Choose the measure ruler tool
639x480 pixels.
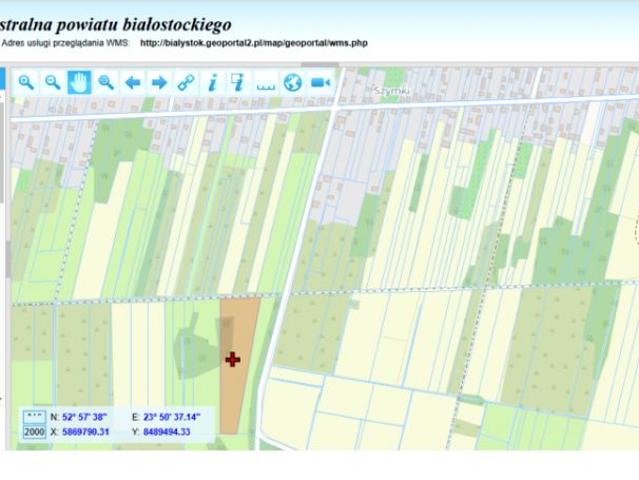[x=266, y=83]
